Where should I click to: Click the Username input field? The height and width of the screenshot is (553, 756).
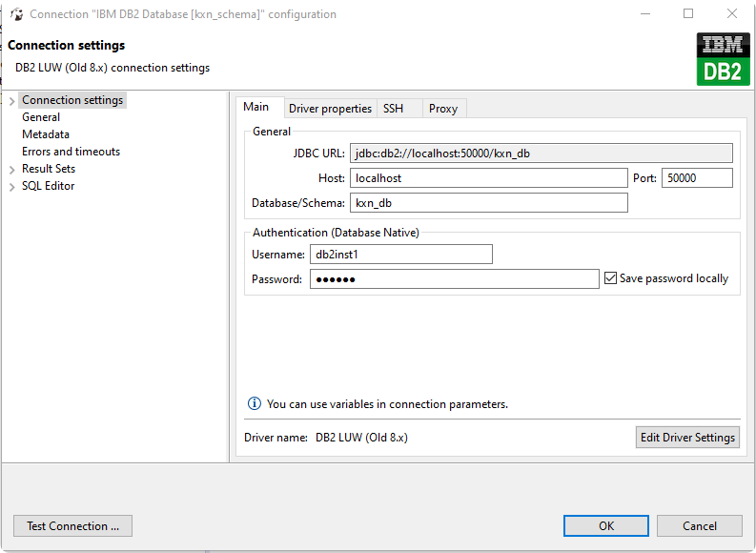(401, 254)
